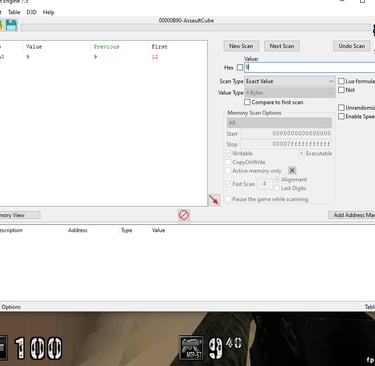Image resolution: width=375 pixels, height=366 pixels.
Task: Click Add Address Manually button
Action: tap(352, 215)
